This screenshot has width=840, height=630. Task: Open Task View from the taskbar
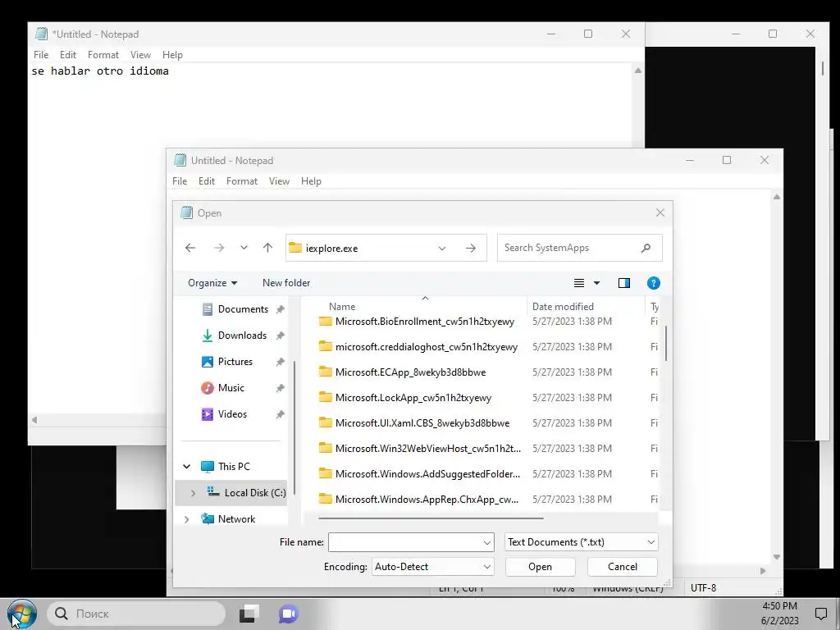click(x=249, y=614)
